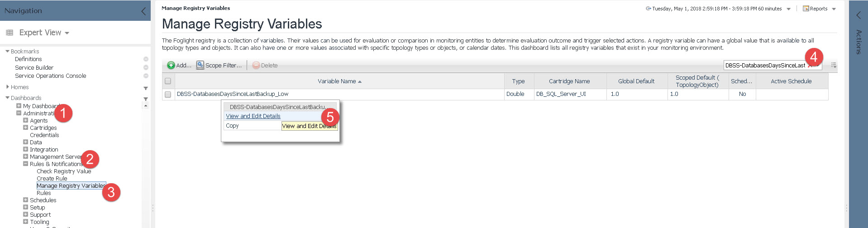Click the time range refresh icon
The height and width of the screenshot is (228, 868).
click(648, 9)
